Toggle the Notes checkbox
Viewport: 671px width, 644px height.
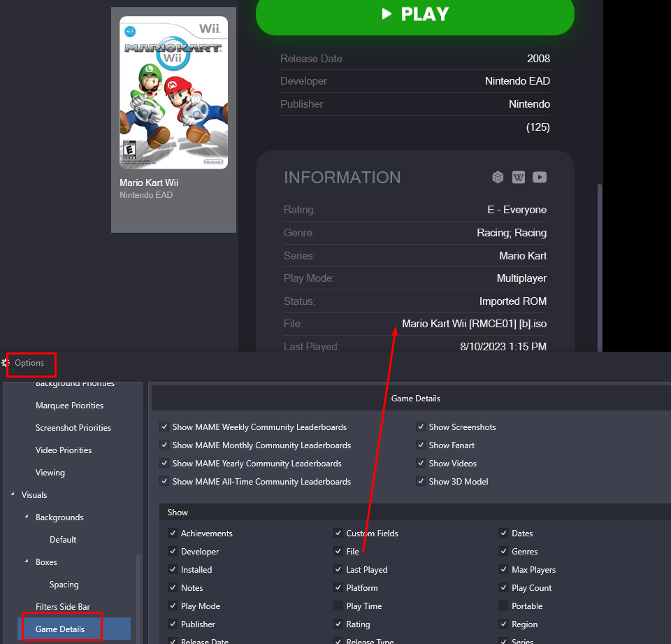coord(173,587)
